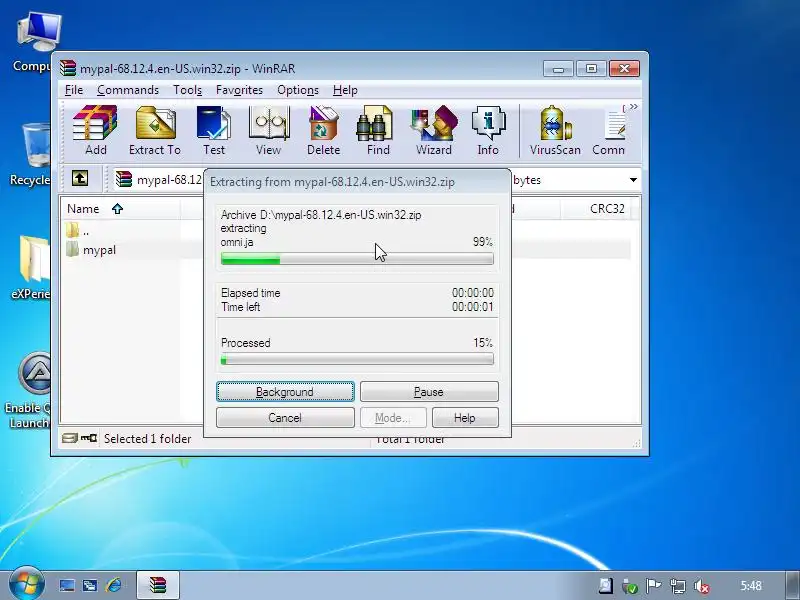Launch the Wizard tool
This screenshot has height=600, width=800.
pyautogui.click(x=434, y=130)
